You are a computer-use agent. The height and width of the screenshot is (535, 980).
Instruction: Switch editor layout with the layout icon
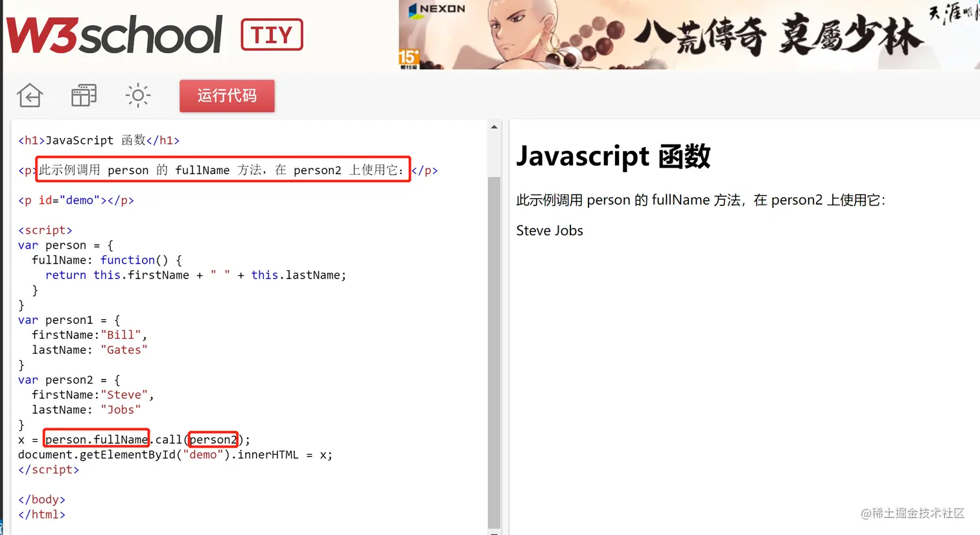(x=84, y=96)
